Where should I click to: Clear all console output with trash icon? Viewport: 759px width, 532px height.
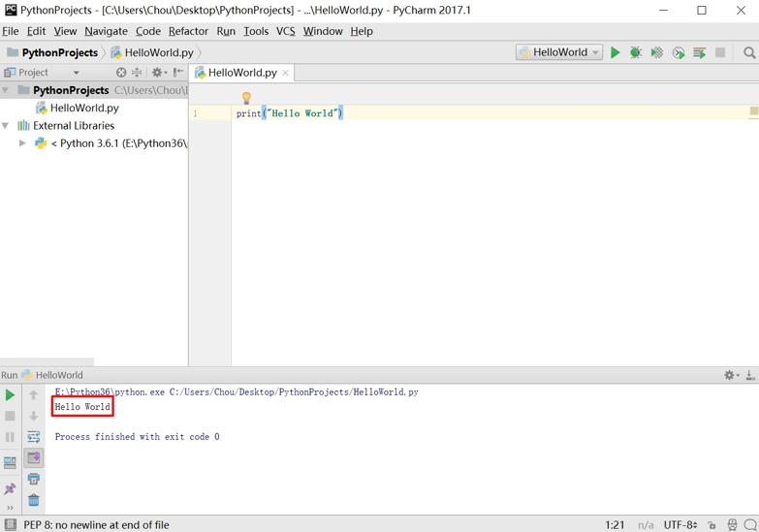(33, 500)
